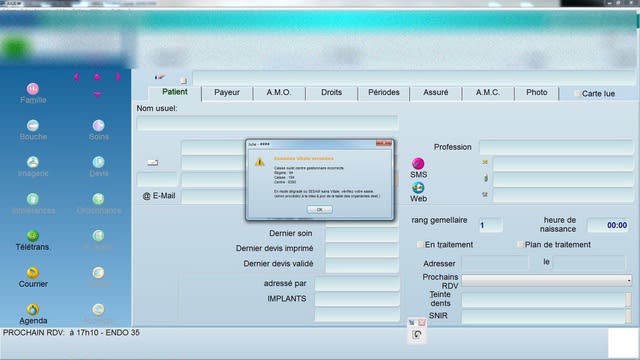The width and height of the screenshot is (640, 360).
Task: Click the adressé par input field
Action: [x=357, y=284]
